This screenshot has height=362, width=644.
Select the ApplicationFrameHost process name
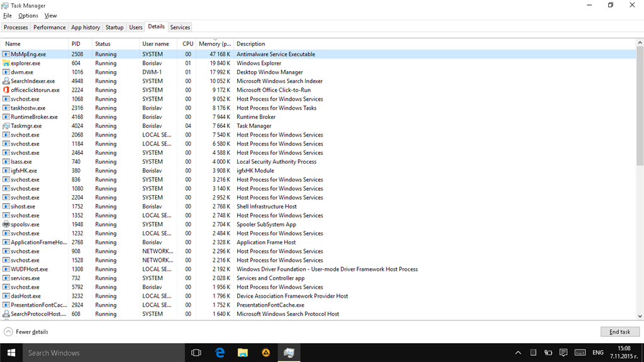pyautogui.click(x=38, y=242)
